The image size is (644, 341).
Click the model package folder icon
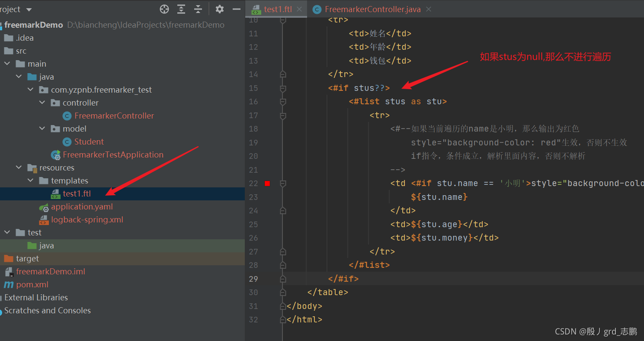pyautogui.click(x=55, y=129)
